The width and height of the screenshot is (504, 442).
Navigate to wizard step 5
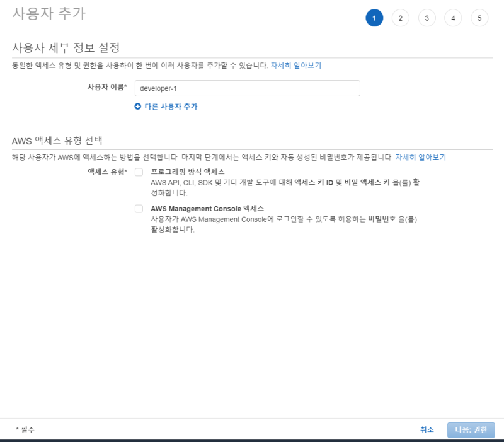click(479, 18)
